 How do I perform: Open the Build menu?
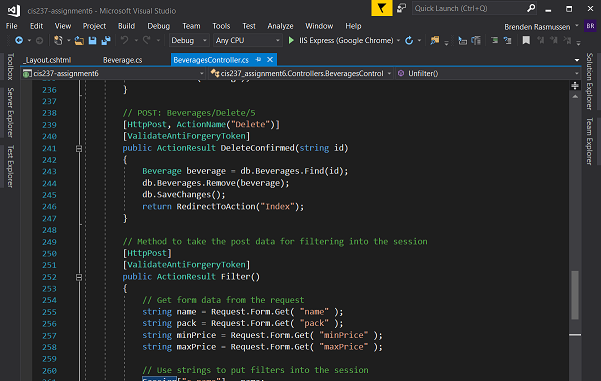click(126, 26)
